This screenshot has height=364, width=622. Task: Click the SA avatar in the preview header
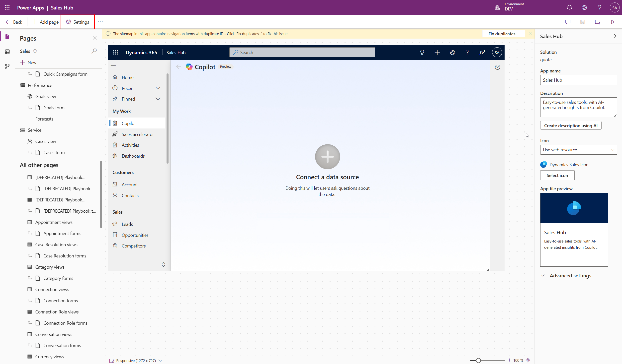[497, 52]
